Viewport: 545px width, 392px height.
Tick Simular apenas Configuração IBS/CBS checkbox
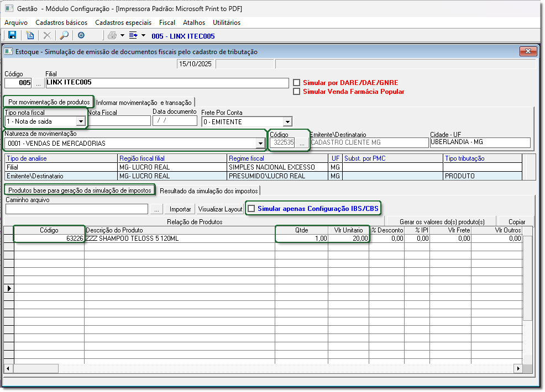(251, 208)
